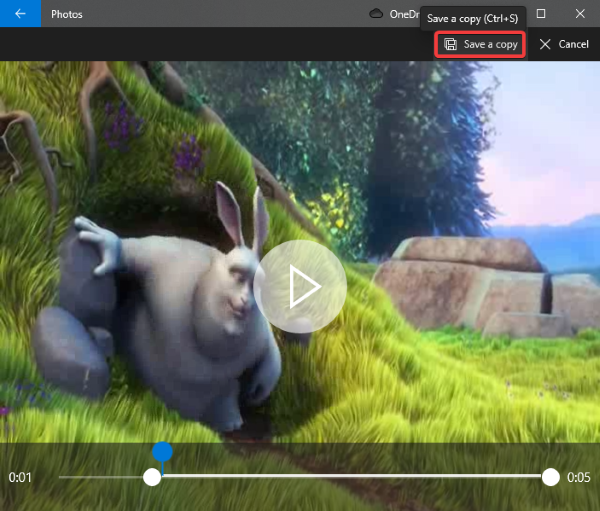Click the blue playhead marker
Screen dimensions: 600x511
click(162, 452)
